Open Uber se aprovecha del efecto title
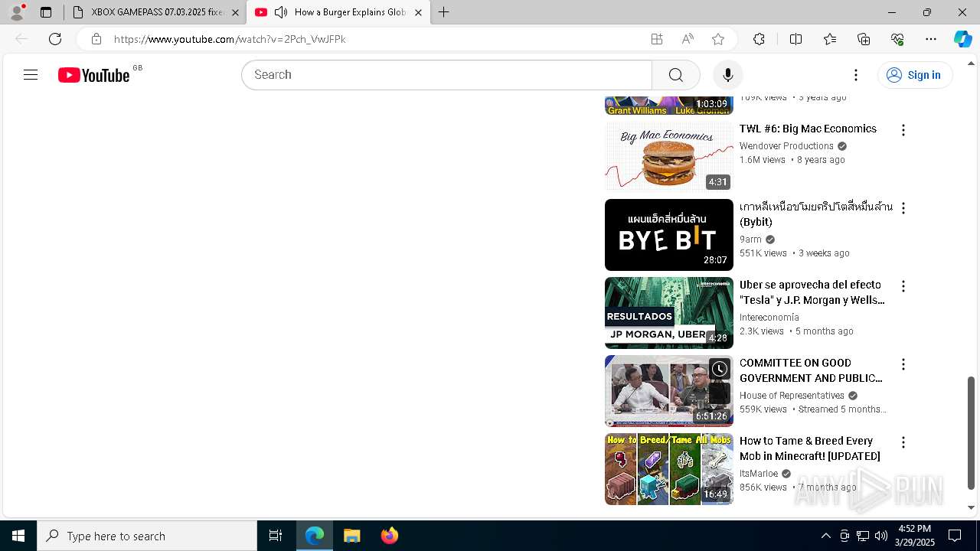This screenshot has height=551, width=980. pyautogui.click(x=812, y=292)
